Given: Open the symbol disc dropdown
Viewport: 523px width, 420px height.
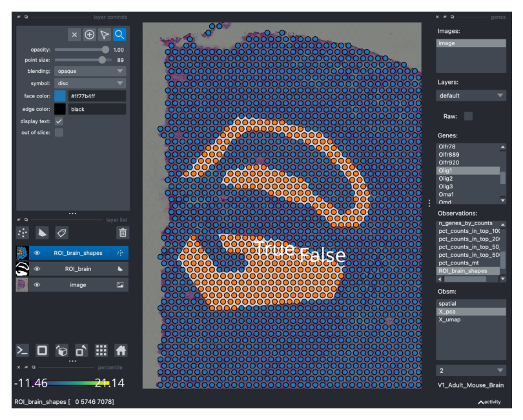Looking at the screenshot, I should [x=90, y=83].
